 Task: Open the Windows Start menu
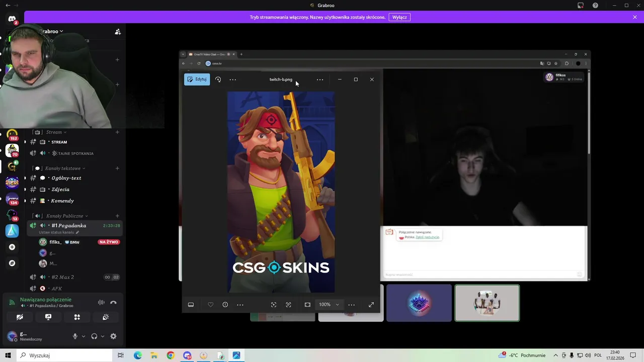pos(8,355)
